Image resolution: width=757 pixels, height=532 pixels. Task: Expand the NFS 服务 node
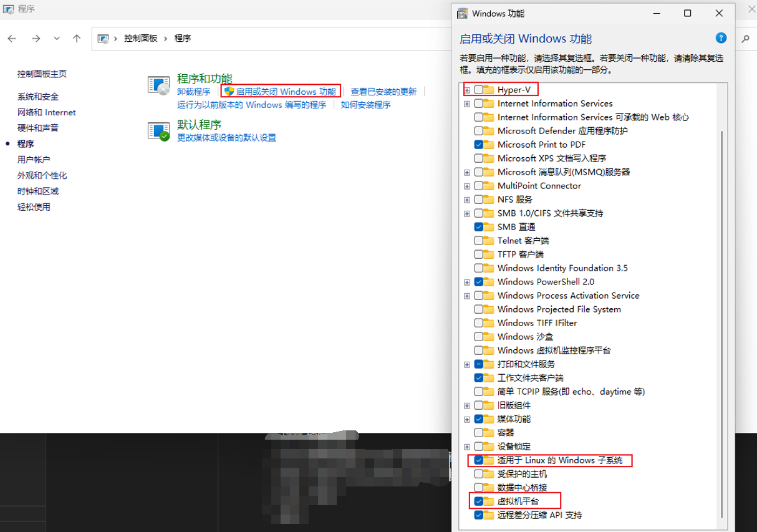tap(467, 200)
